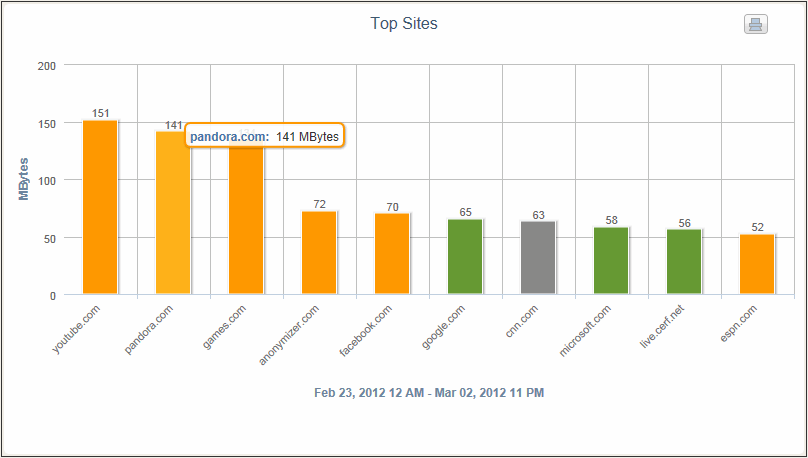This screenshot has height=458, width=808.
Task: Click the espn.com bar
Action: pos(758,264)
